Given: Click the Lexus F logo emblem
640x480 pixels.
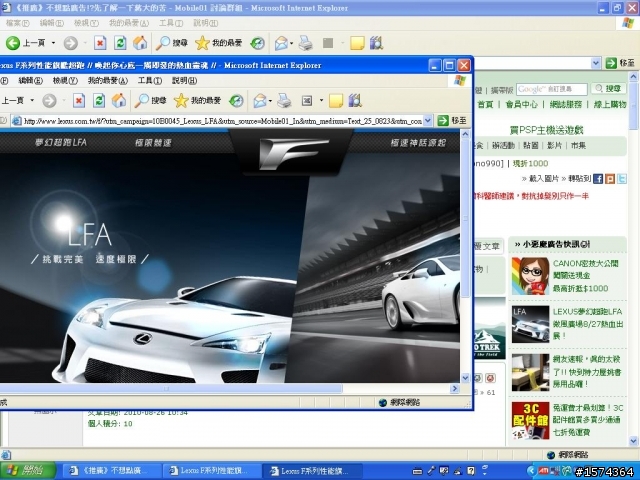Looking at the screenshot, I should (293, 154).
